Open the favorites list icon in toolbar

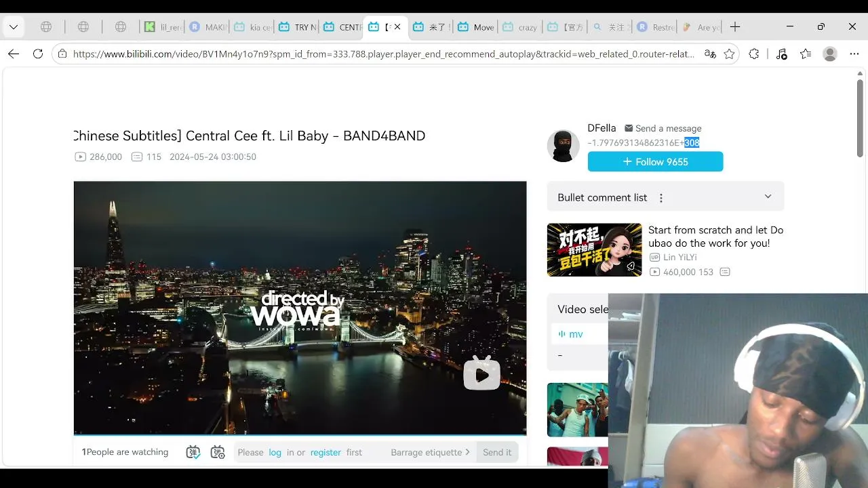[806, 54]
